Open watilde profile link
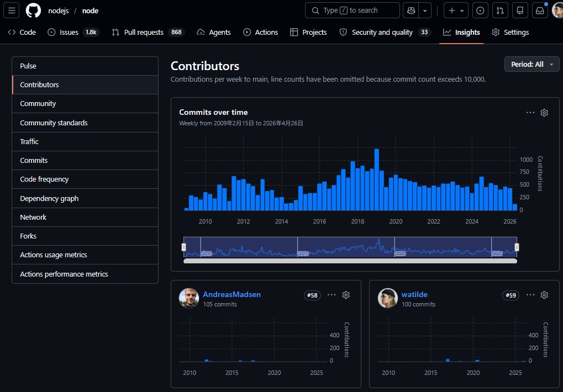The height and width of the screenshot is (392, 563). point(414,294)
